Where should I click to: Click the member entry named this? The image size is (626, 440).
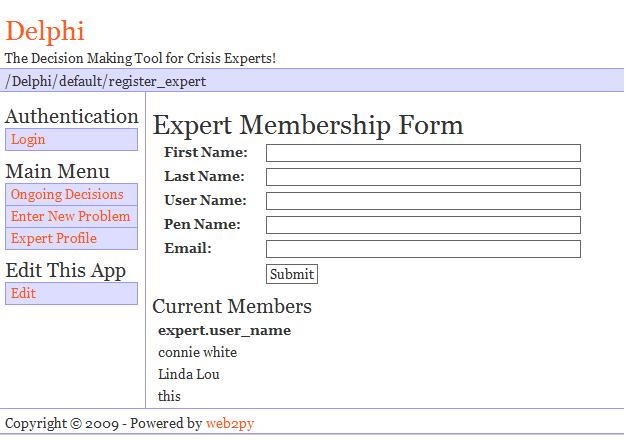pos(169,397)
